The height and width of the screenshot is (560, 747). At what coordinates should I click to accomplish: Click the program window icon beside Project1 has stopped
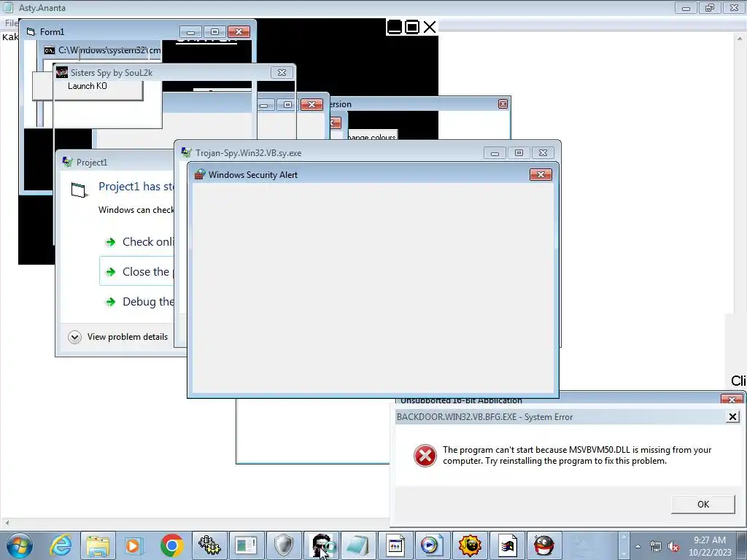coord(80,190)
